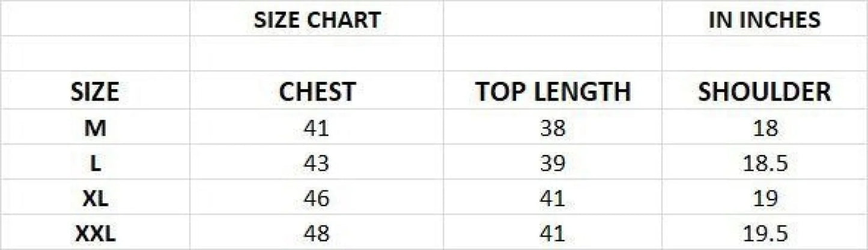
Task: Click chest value 41 for size M
Action: pos(317,128)
